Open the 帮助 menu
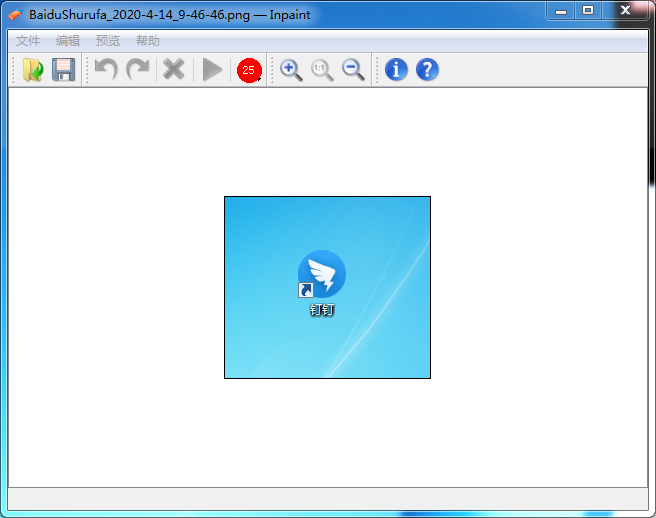 [148, 41]
